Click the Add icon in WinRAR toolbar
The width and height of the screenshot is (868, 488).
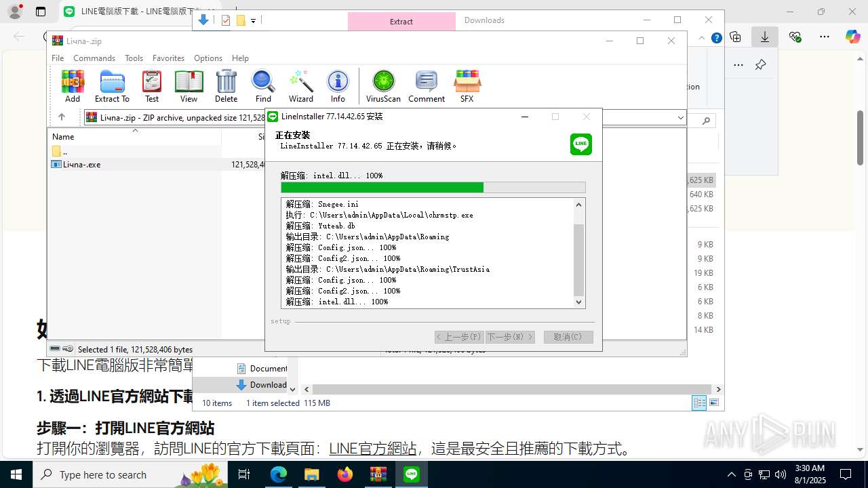(x=73, y=86)
